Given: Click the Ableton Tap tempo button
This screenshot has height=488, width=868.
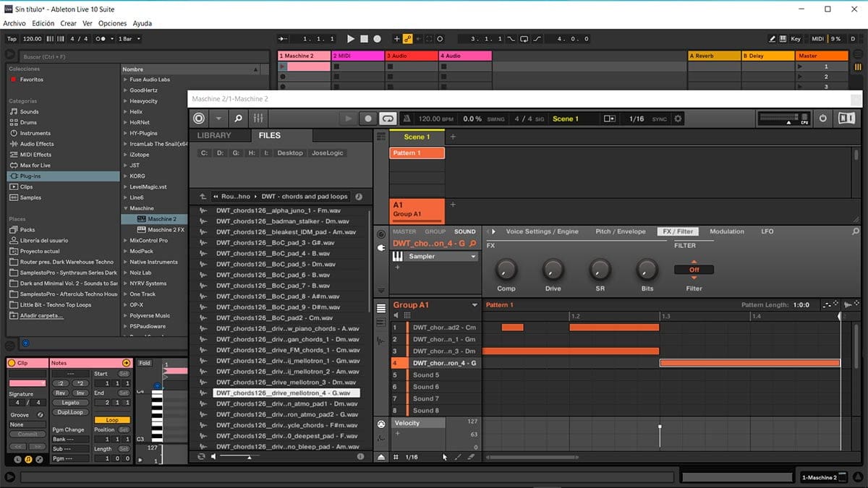Looking at the screenshot, I should point(12,39).
